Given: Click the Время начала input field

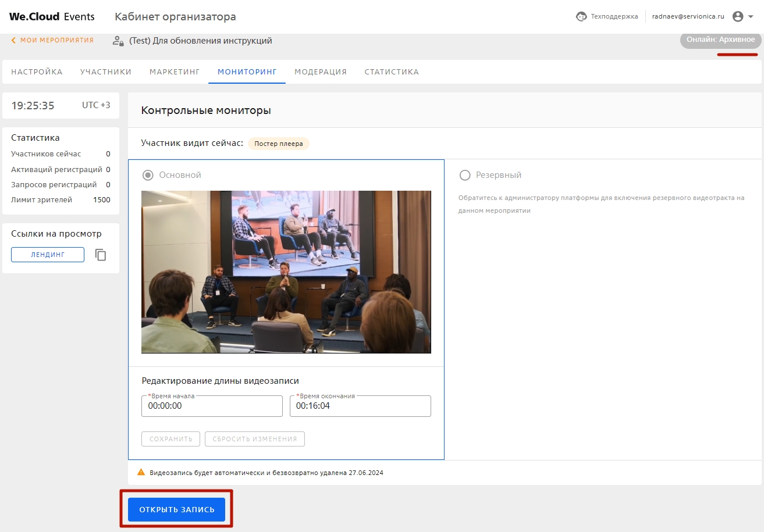Looking at the screenshot, I should [212, 406].
